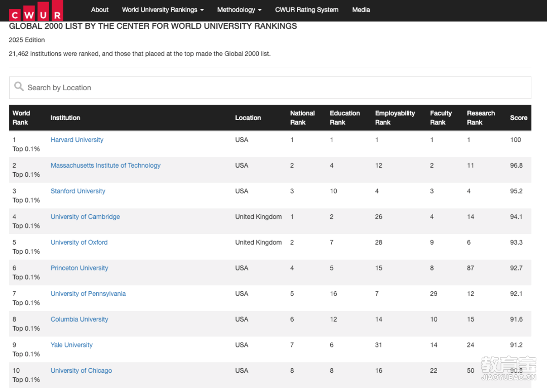
Task: Click the Institution column header
Action: tap(65, 118)
